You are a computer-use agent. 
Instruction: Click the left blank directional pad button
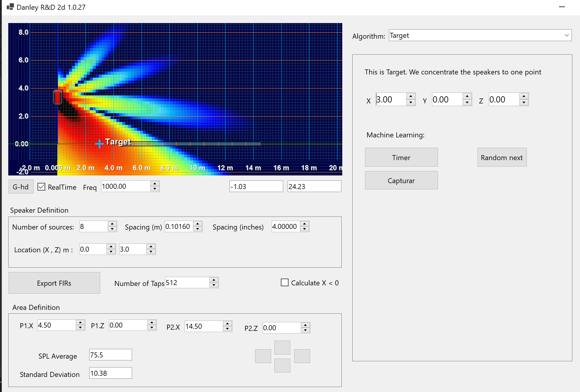[263, 356]
